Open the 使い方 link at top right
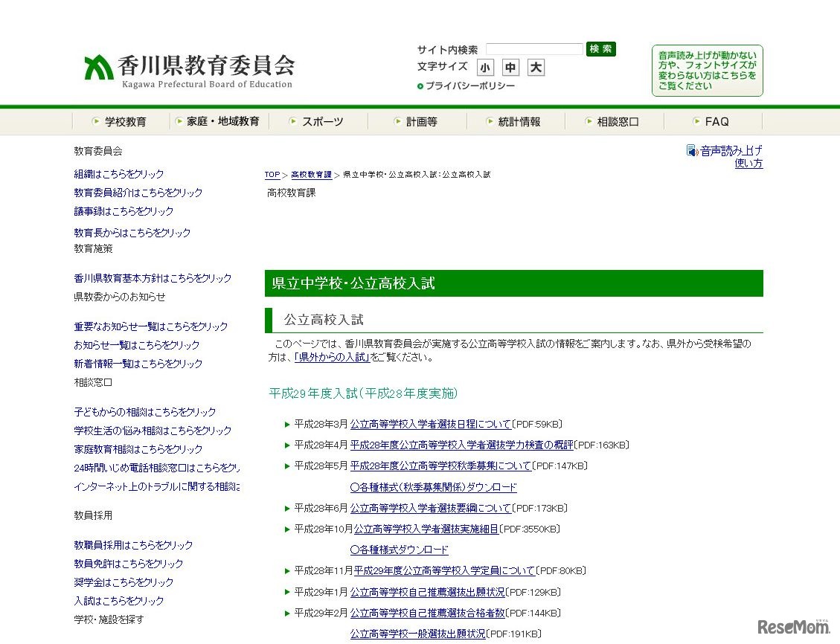Image resolution: width=840 pixels, height=644 pixels. (748, 164)
